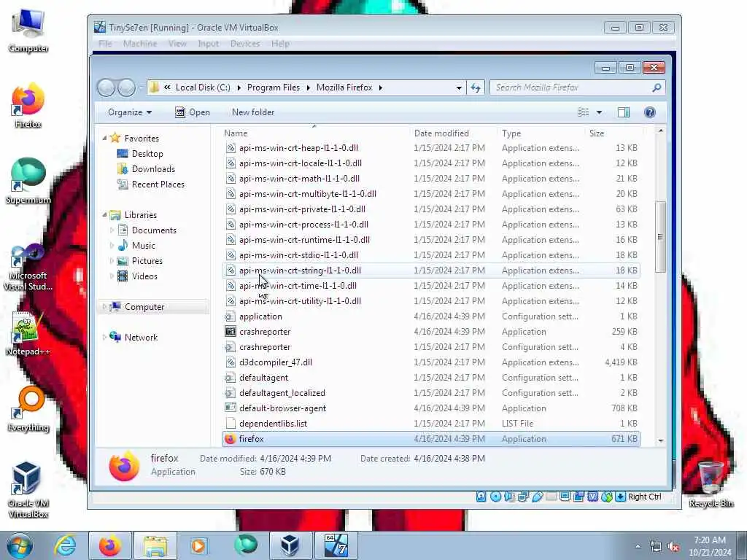This screenshot has width=747, height=560.
Task: Open the Supermium desktop shortcut
Action: pyautogui.click(x=28, y=181)
